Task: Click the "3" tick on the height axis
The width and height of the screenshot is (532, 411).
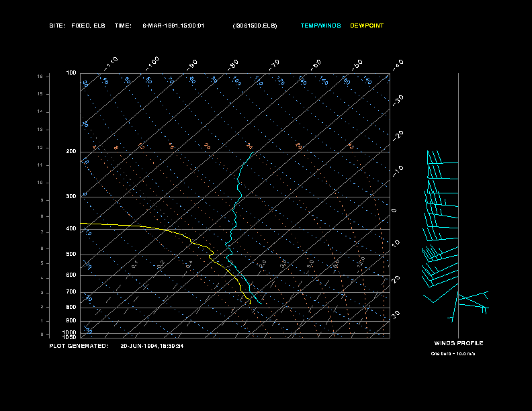Action: (x=42, y=293)
